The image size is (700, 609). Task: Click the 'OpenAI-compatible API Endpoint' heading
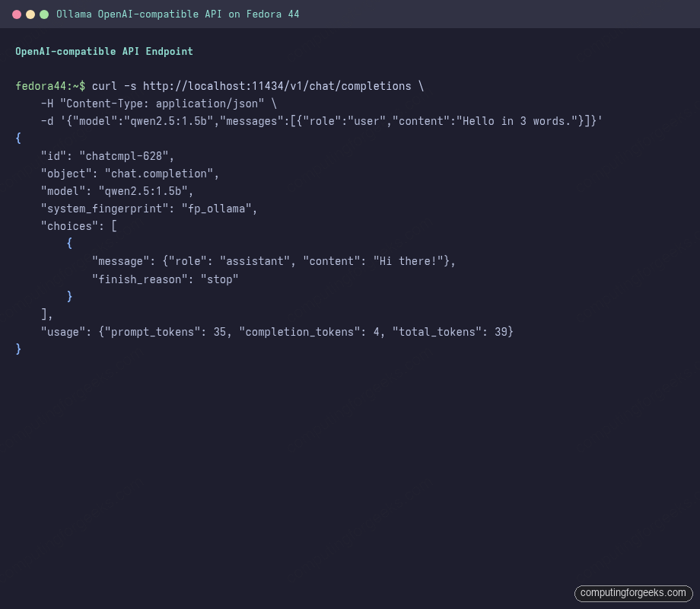tap(104, 51)
